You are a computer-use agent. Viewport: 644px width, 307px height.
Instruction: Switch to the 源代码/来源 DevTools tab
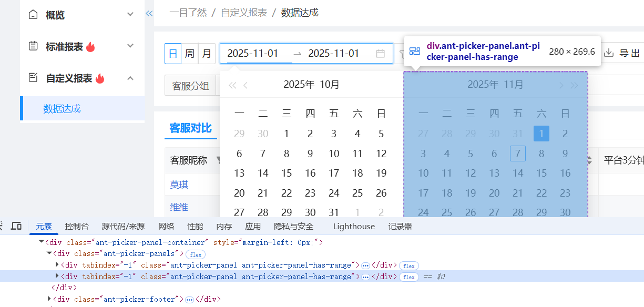[123, 227]
